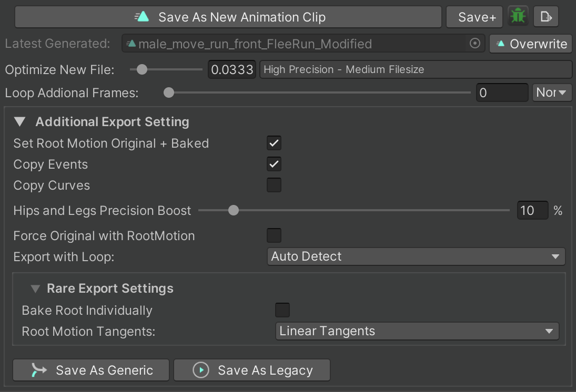Open the Export with Loop dropdown
The height and width of the screenshot is (392, 576).
click(416, 256)
